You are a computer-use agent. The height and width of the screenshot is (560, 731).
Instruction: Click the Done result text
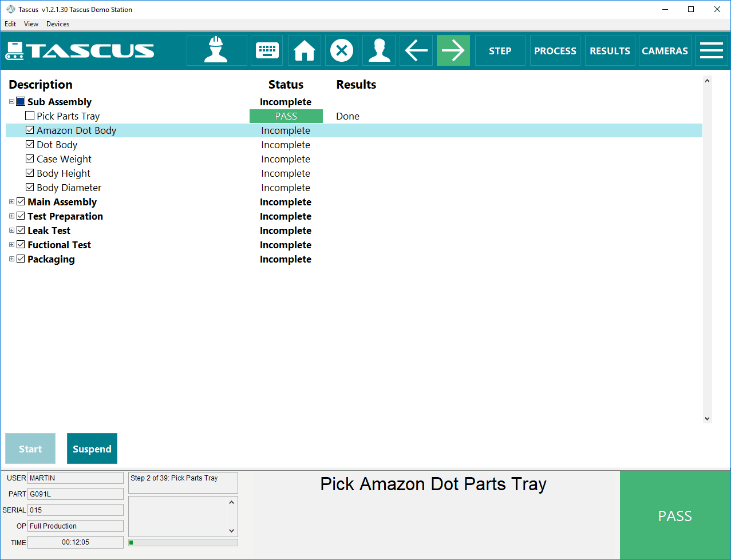coord(347,116)
